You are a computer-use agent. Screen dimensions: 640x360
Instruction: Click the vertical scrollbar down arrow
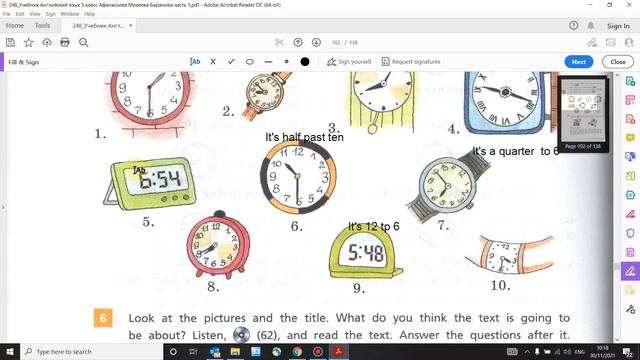pos(617,339)
